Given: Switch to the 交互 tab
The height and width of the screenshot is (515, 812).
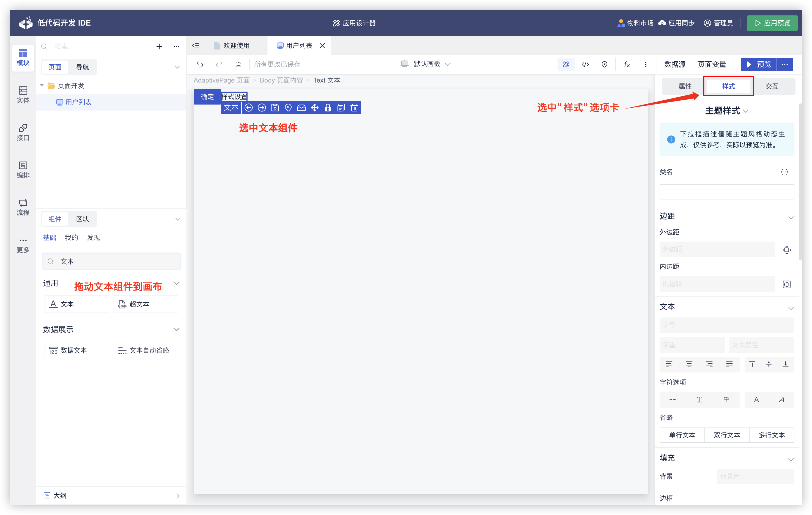Looking at the screenshot, I should pos(772,86).
